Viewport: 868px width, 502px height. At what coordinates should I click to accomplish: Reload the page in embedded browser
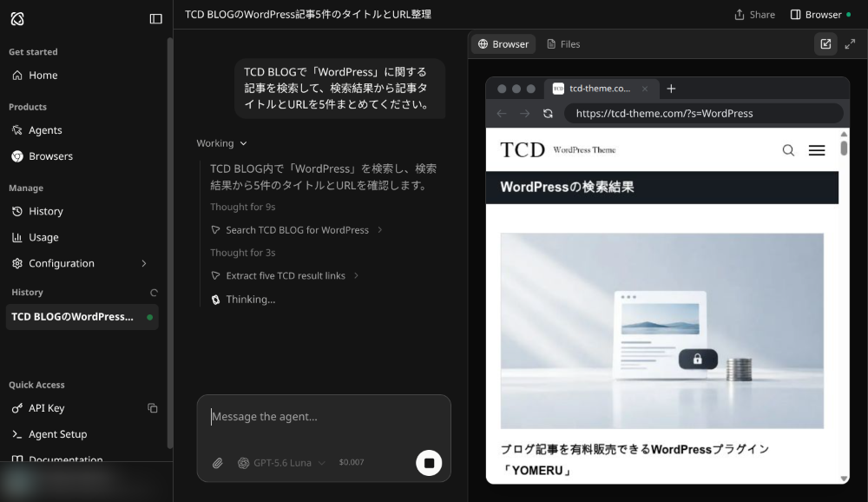point(548,114)
